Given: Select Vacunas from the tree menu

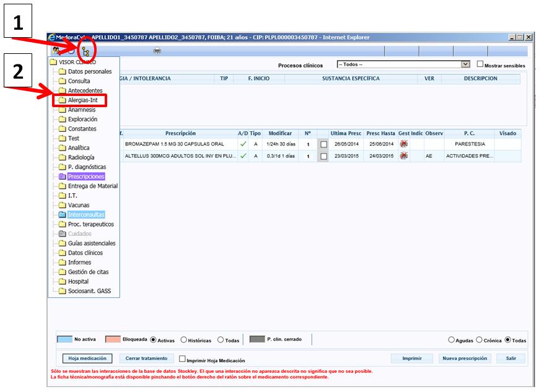Looking at the screenshot, I should (x=78, y=205).
